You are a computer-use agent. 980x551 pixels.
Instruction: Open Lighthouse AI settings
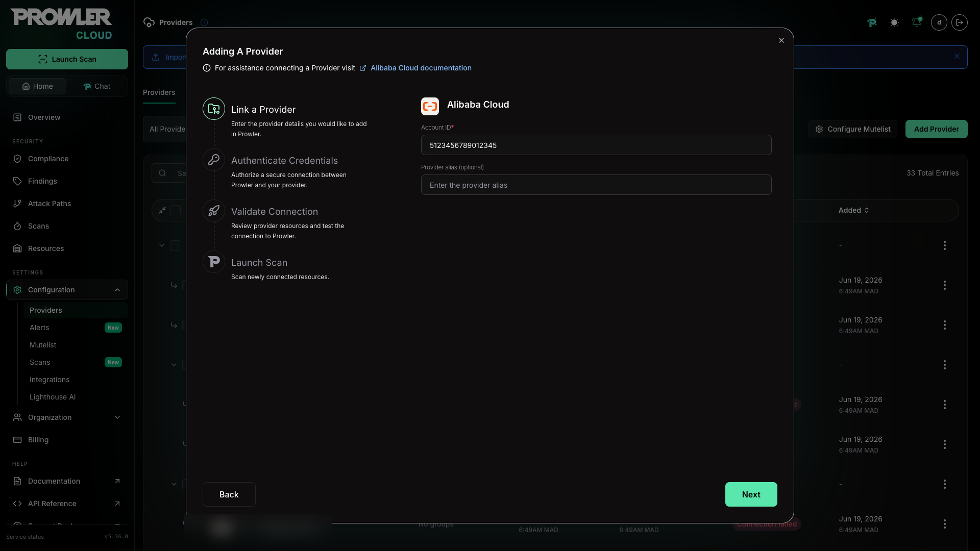(x=76, y=397)
